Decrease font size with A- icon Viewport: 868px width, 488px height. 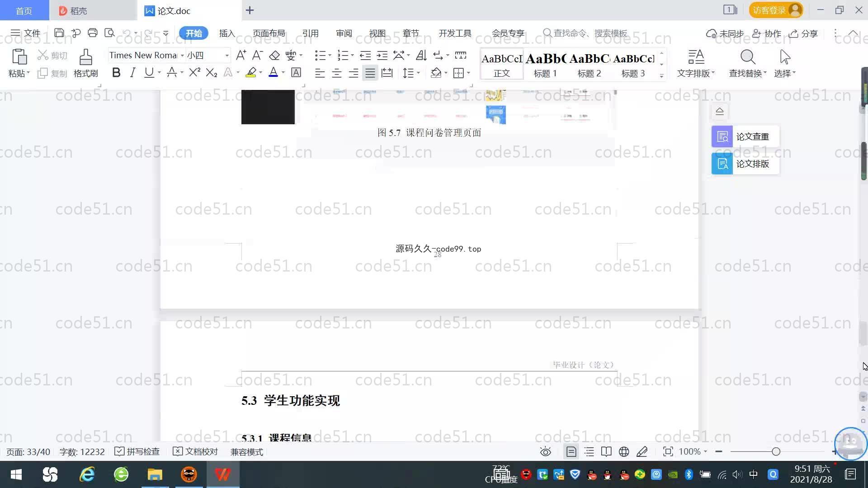point(257,55)
